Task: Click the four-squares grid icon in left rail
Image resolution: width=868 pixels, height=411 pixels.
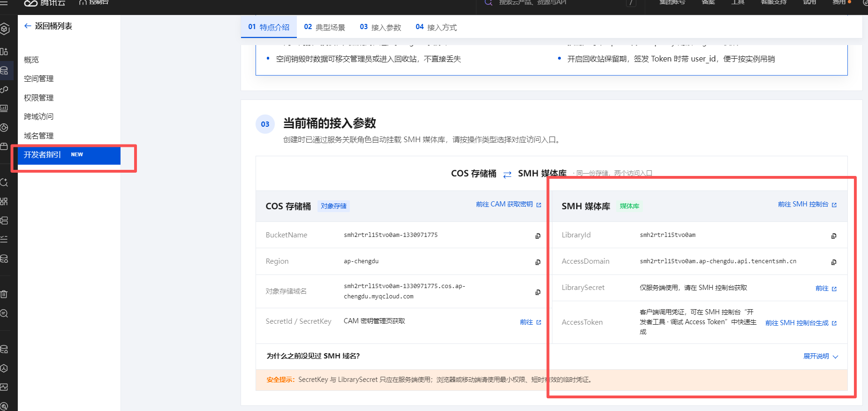Action: click(4, 201)
